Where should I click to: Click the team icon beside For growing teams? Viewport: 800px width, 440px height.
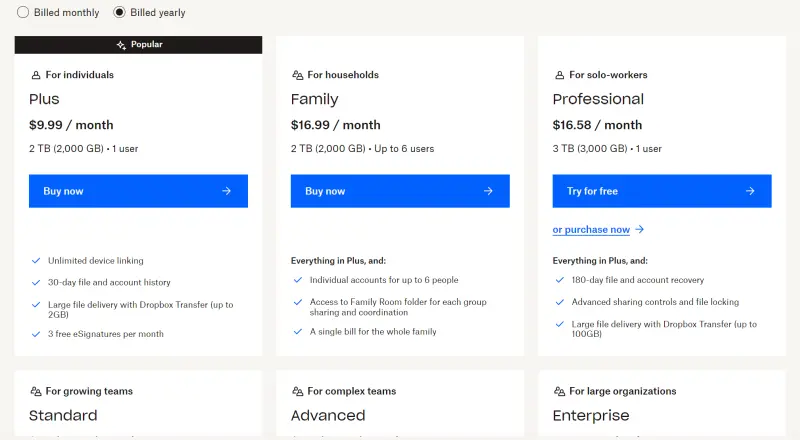pyautogui.click(x=36, y=392)
